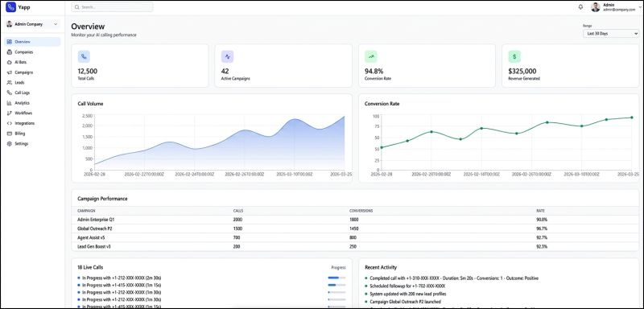
Task: Click the progress bar of the 2m 30s call
Action: pyautogui.click(x=336, y=278)
